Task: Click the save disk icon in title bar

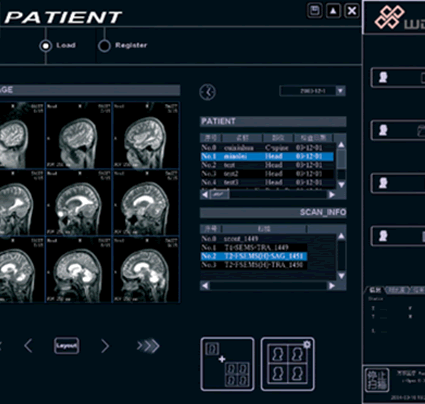Action: (314, 11)
